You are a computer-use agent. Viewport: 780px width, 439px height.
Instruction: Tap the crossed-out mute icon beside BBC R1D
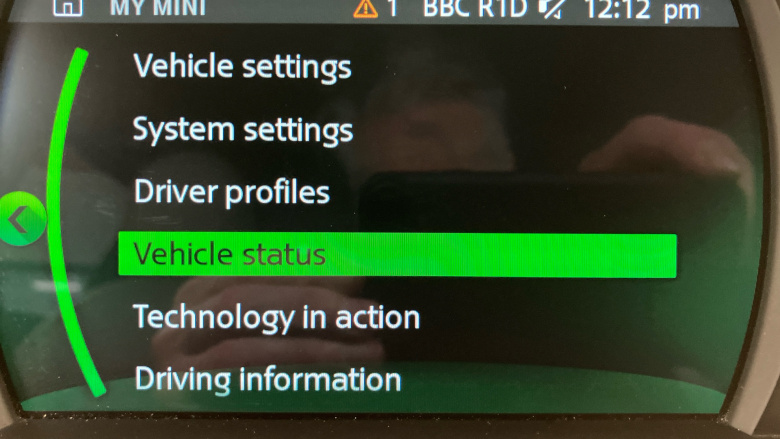pos(552,9)
